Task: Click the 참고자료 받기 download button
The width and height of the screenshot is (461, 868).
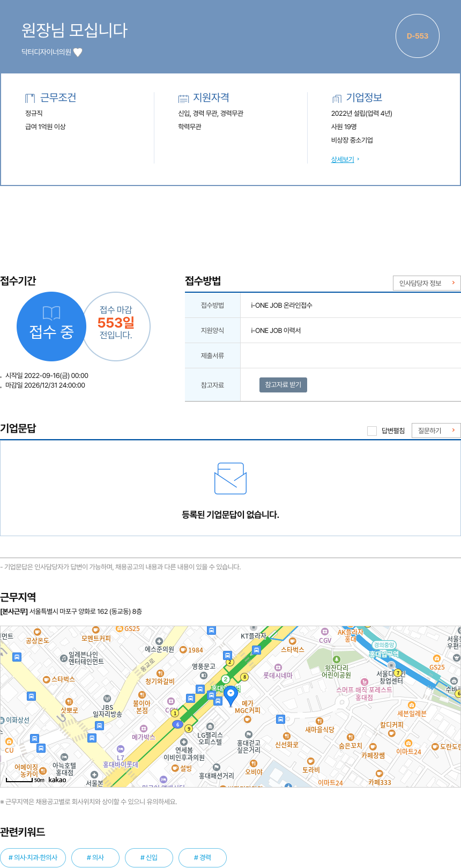Action: point(283,385)
